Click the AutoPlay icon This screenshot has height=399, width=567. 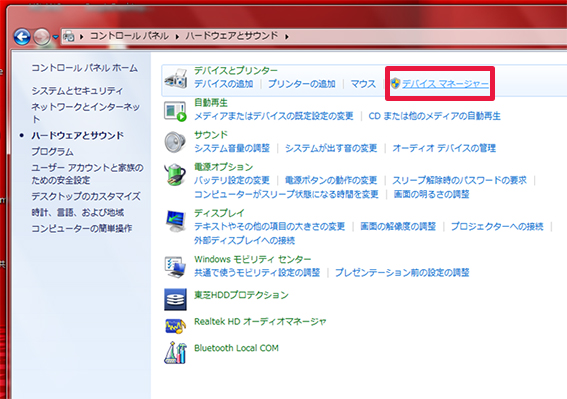point(175,111)
